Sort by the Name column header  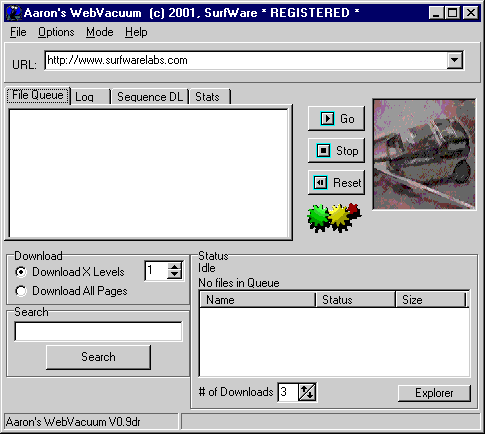[257, 300]
